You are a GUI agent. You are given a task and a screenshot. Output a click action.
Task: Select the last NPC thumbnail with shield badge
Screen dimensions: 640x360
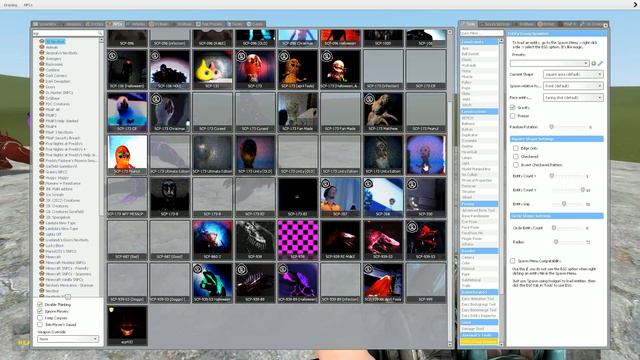point(127,325)
